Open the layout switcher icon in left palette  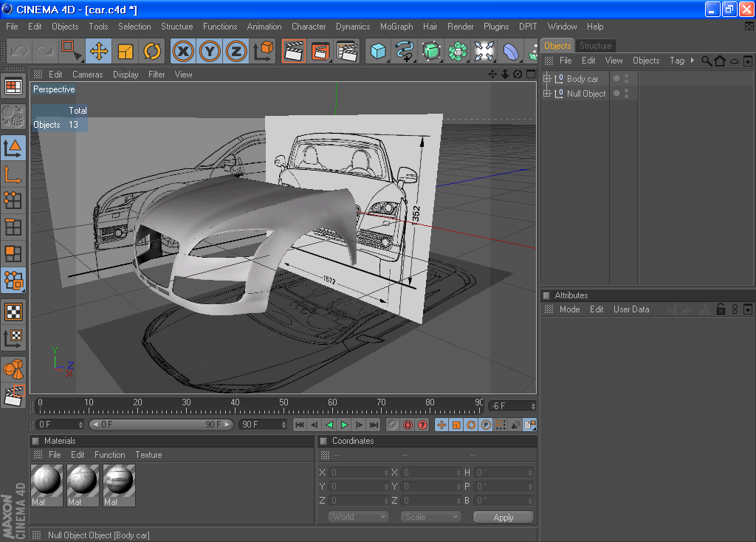click(x=13, y=87)
